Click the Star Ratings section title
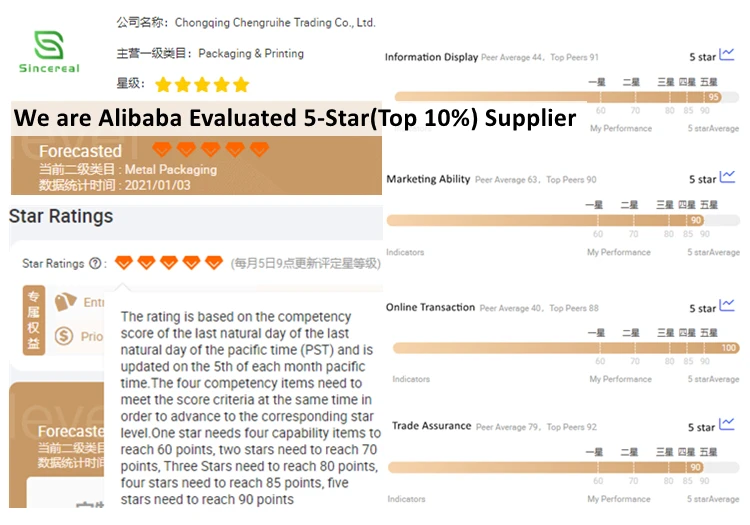This screenshot has height=525, width=750. click(x=61, y=216)
